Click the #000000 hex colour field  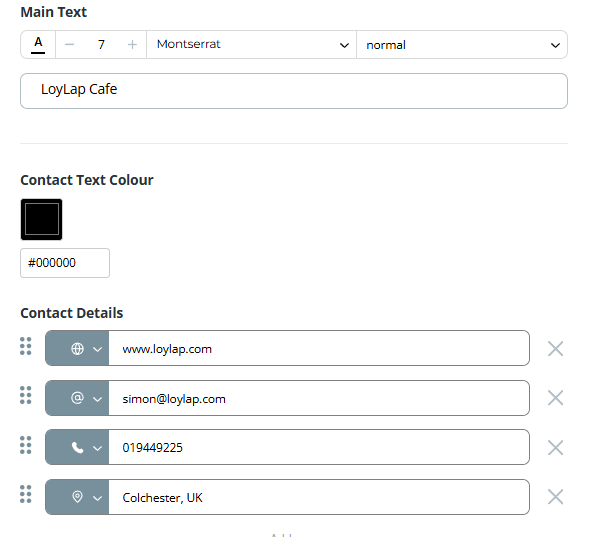(65, 263)
